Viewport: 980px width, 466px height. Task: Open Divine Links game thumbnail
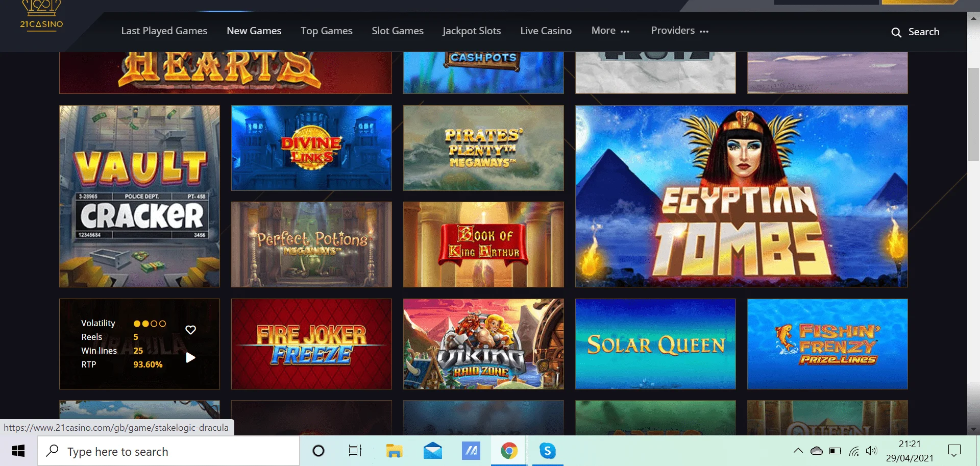point(311,148)
